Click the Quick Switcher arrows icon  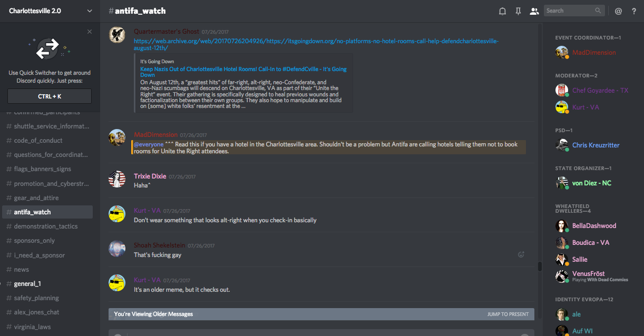pos(47,49)
